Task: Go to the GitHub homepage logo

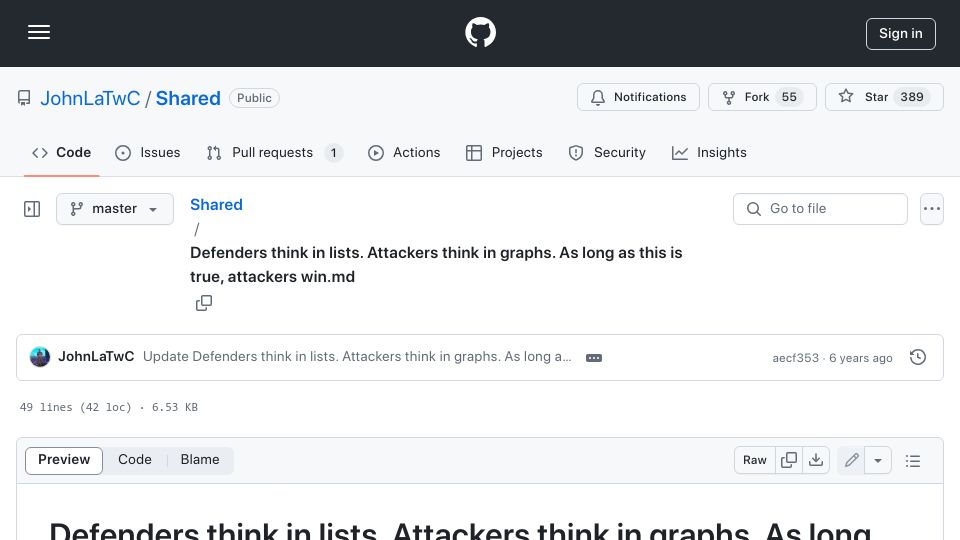Action: point(480,32)
